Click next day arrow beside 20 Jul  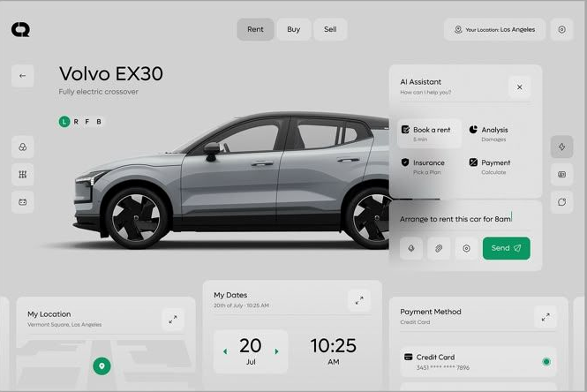click(x=277, y=351)
